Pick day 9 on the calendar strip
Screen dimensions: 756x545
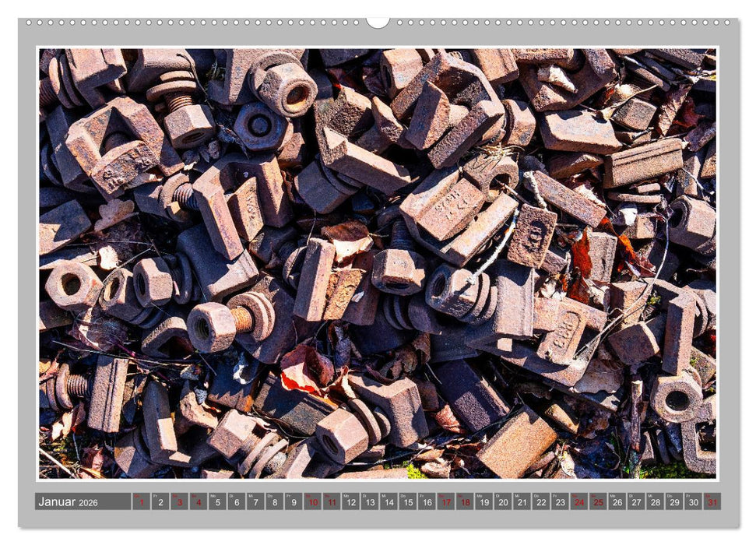(294, 502)
